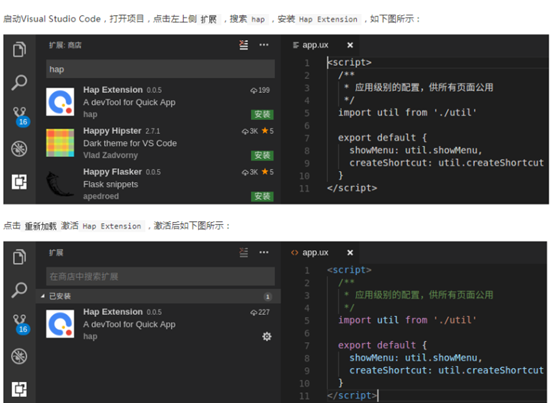Click installed Hap Extension logo
The image size is (552, 404).
tap(60, 324)
